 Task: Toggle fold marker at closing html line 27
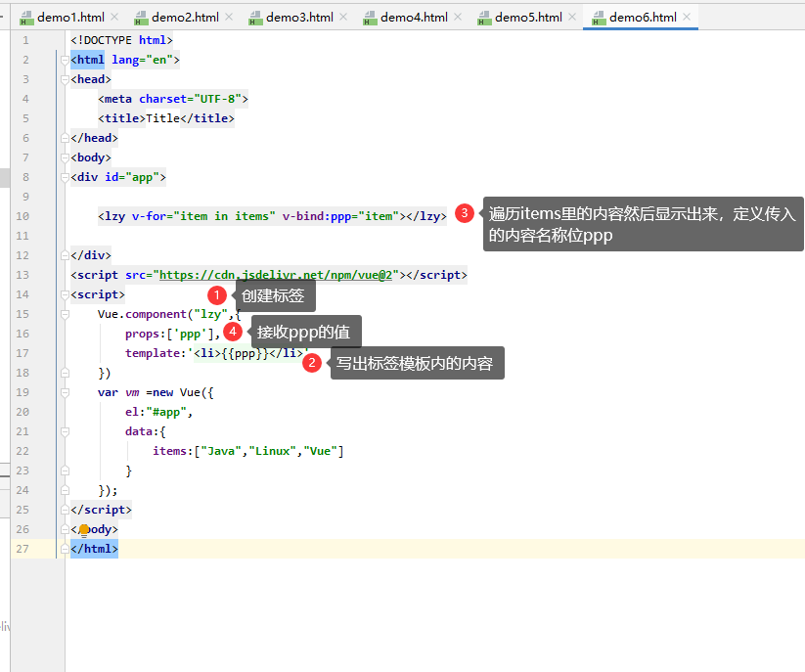65,549
